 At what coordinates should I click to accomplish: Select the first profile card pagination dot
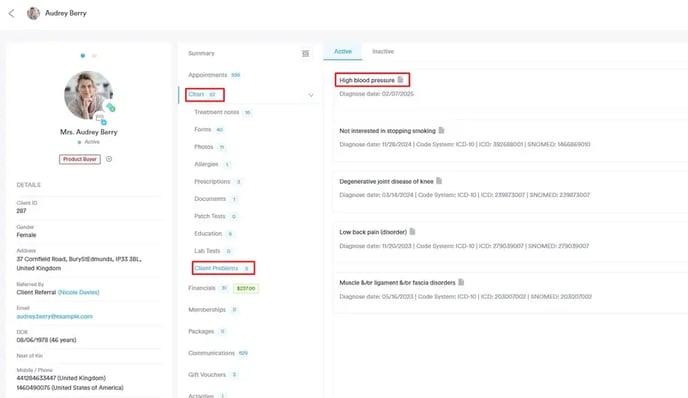82,56
